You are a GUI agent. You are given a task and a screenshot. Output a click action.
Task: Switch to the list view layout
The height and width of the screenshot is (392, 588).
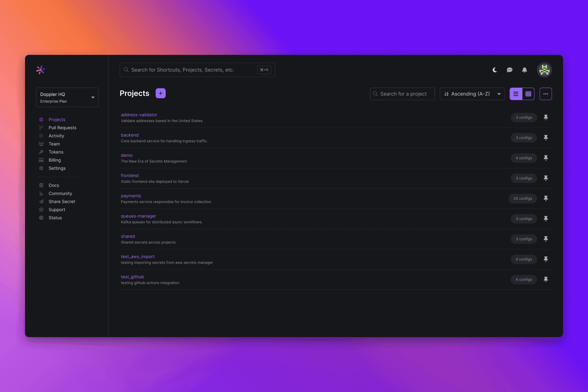tap(516, 94)
